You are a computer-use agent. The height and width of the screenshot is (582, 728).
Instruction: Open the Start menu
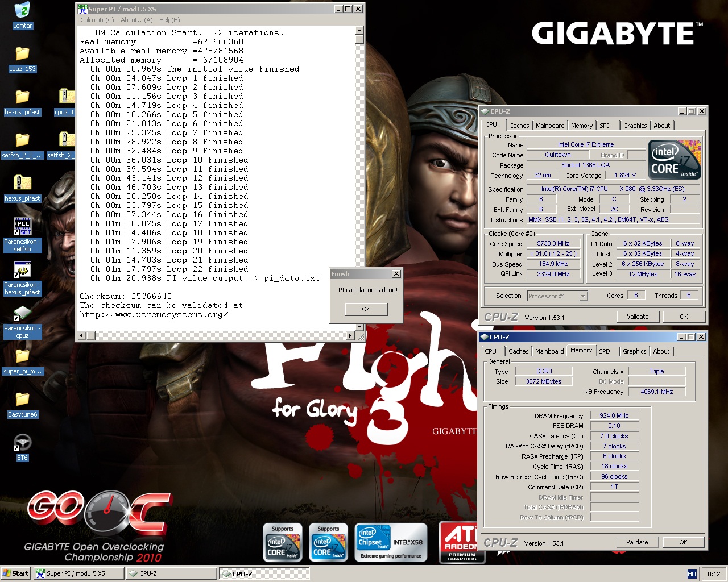tap(15, 573)
